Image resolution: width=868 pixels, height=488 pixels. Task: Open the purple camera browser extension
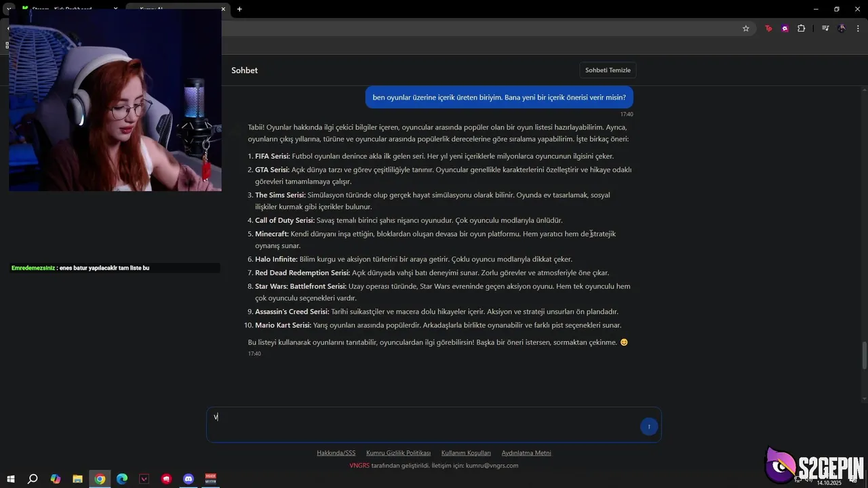pos(785,28)
